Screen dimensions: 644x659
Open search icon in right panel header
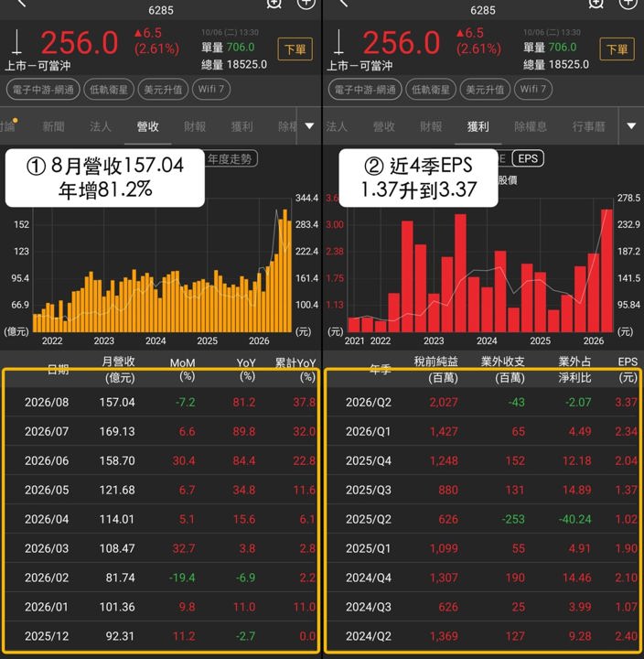point(596,4)
